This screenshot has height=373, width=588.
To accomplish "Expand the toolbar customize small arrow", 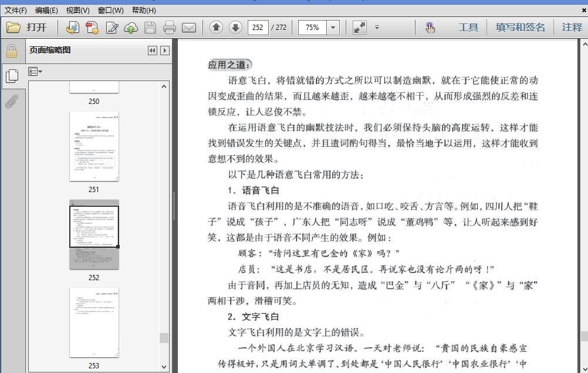I will click(x=377, y=28).
